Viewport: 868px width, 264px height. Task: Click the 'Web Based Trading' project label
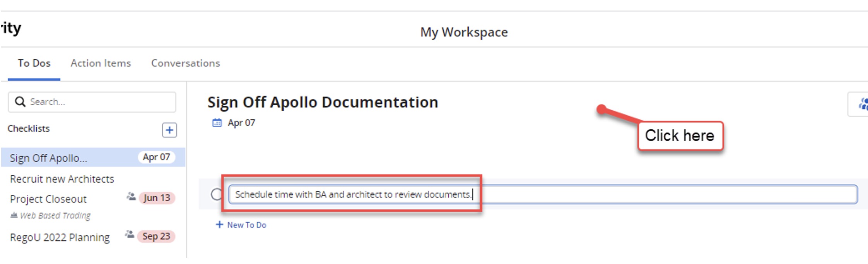tap(55, 215)
